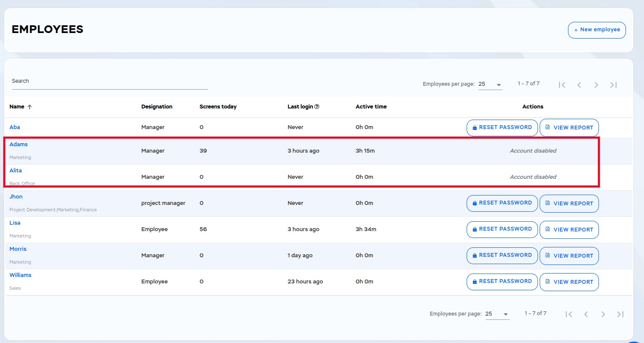Screen dimensions: 644x343
Task: Click top previous page chevron icon
Action: point(579,85)
